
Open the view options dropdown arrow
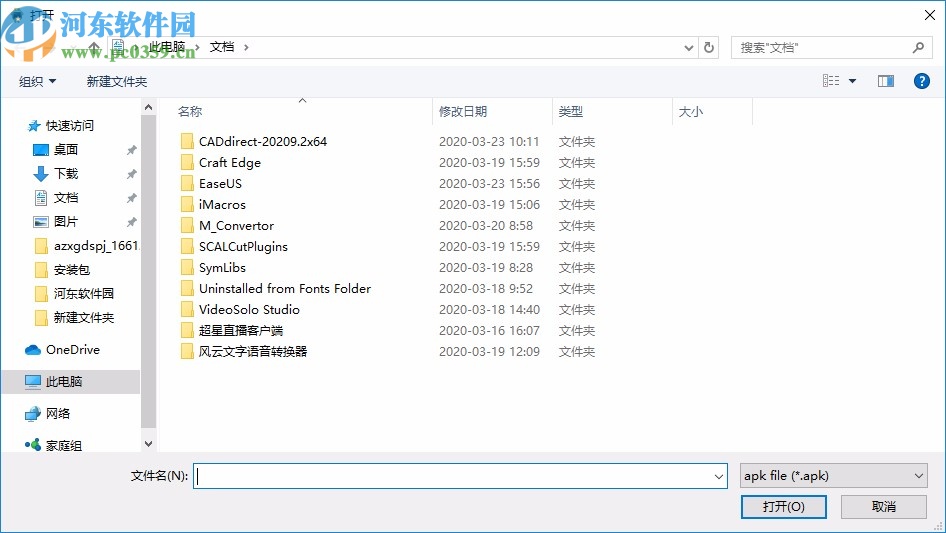pyautogui.click(x=852, y=81)
